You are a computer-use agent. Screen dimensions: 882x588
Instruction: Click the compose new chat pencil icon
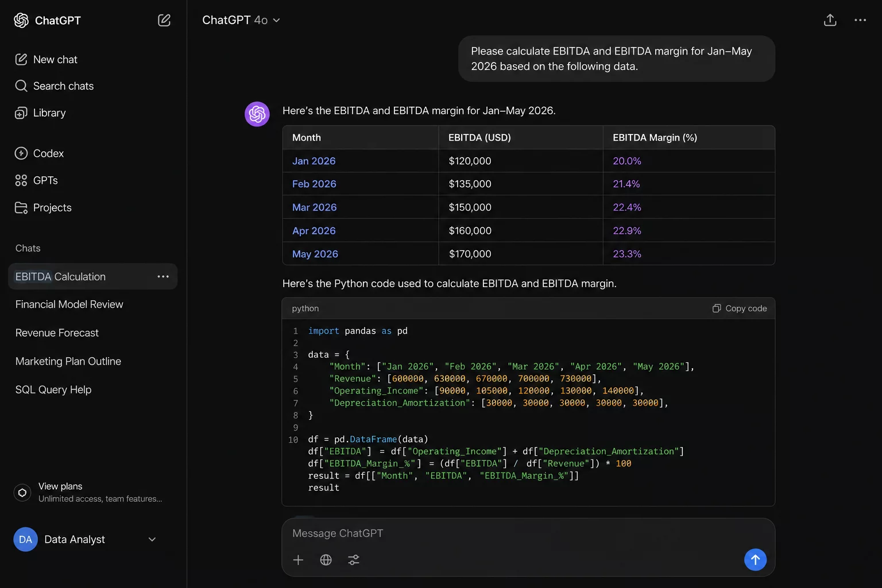pyautogui.click(x=164, y=20)
